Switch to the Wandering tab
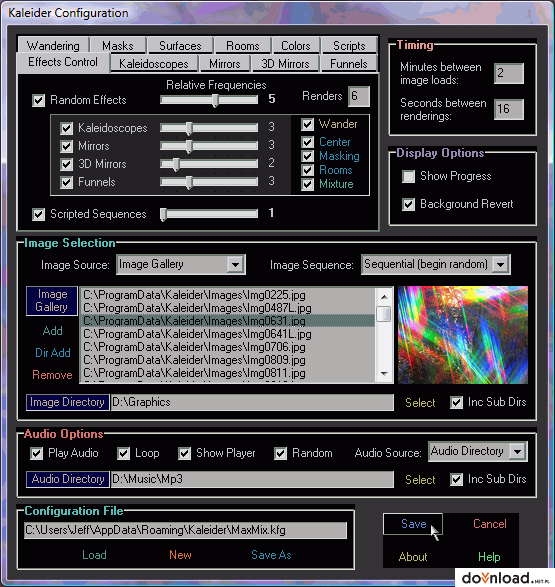This screenshot has width=555, height=587. point(53,45)
